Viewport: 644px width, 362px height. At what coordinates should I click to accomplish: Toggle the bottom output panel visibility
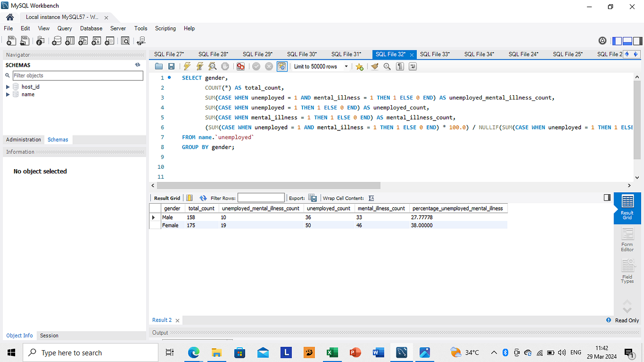(x=627, y=41)
